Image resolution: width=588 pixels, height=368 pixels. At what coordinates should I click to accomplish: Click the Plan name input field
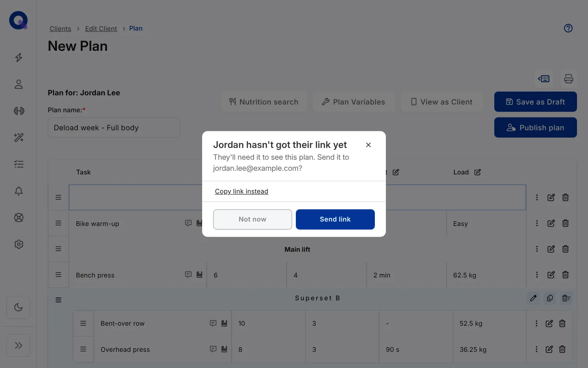click(x=114, y=128)
